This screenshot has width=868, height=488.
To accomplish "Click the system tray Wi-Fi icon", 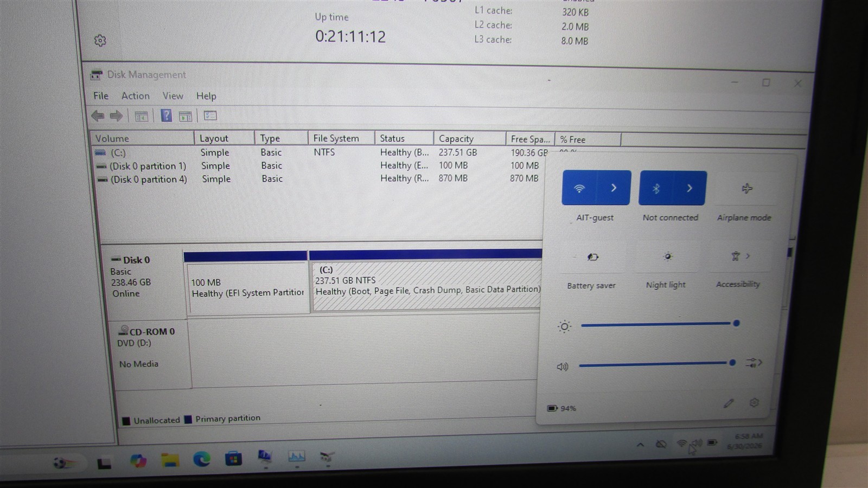I will coord(682,444).
